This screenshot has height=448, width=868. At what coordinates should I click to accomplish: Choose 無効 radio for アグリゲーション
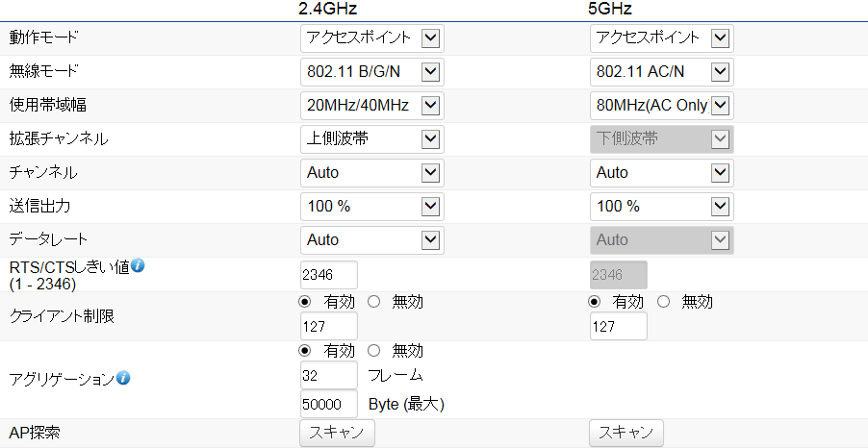[x=374, y=351]
